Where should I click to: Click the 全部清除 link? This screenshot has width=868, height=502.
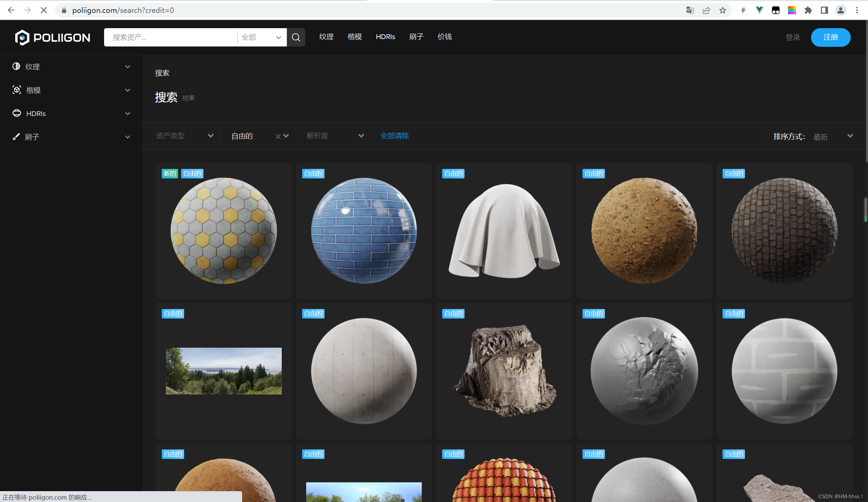pos(394,136)
